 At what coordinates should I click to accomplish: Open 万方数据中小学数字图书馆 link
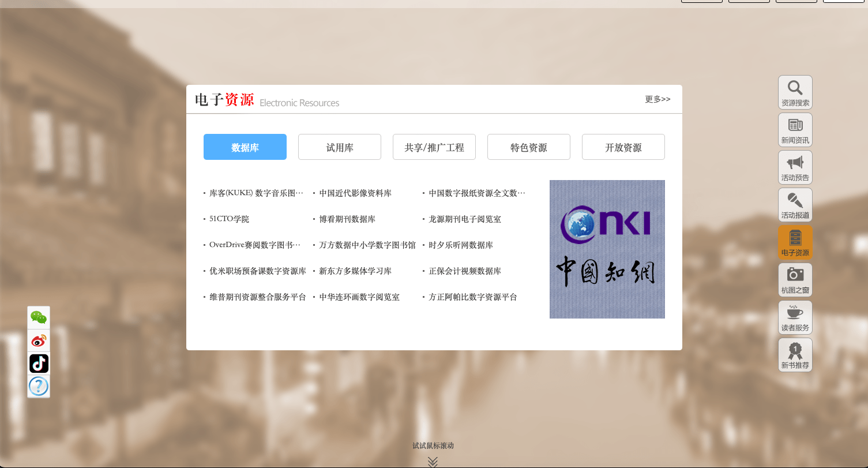pyautogui.click(x=367, y=245)
